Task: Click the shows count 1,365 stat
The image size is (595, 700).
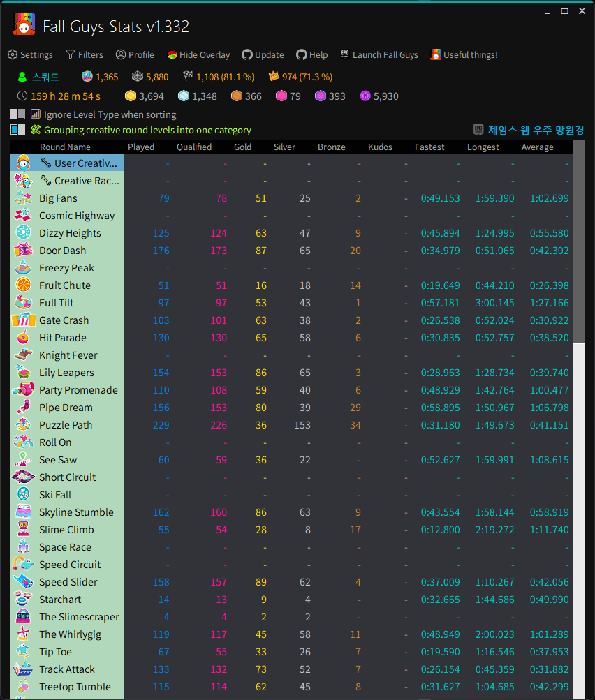Action: [100, 77]
